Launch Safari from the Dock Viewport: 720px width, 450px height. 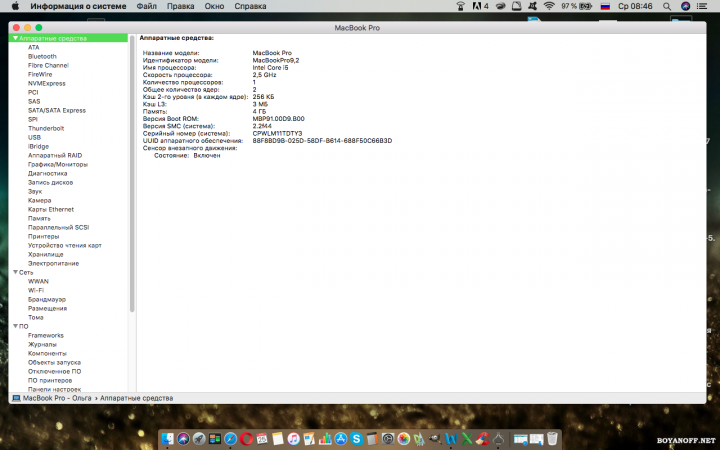coord(231,439)
